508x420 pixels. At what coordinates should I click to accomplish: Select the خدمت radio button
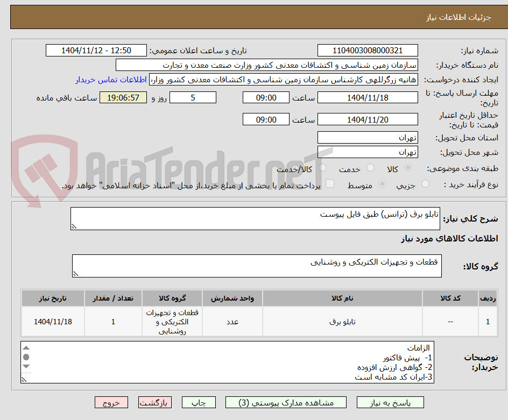click(370, 168)
